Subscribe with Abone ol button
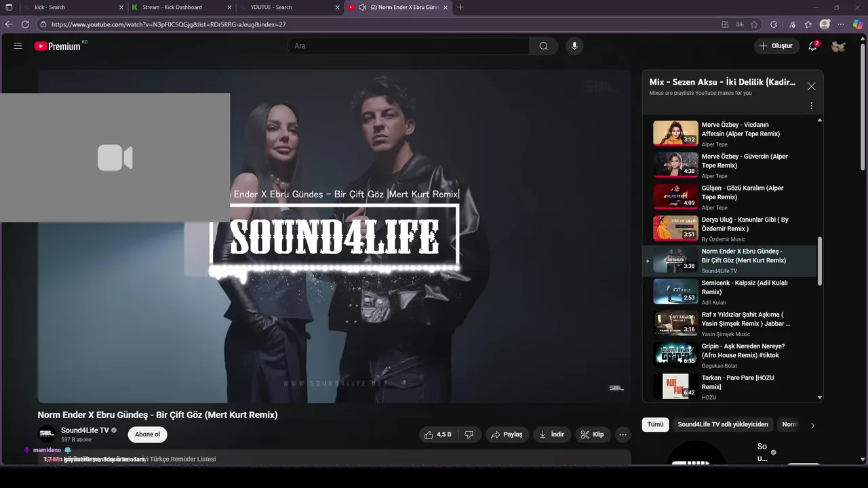 pos(147,434)
